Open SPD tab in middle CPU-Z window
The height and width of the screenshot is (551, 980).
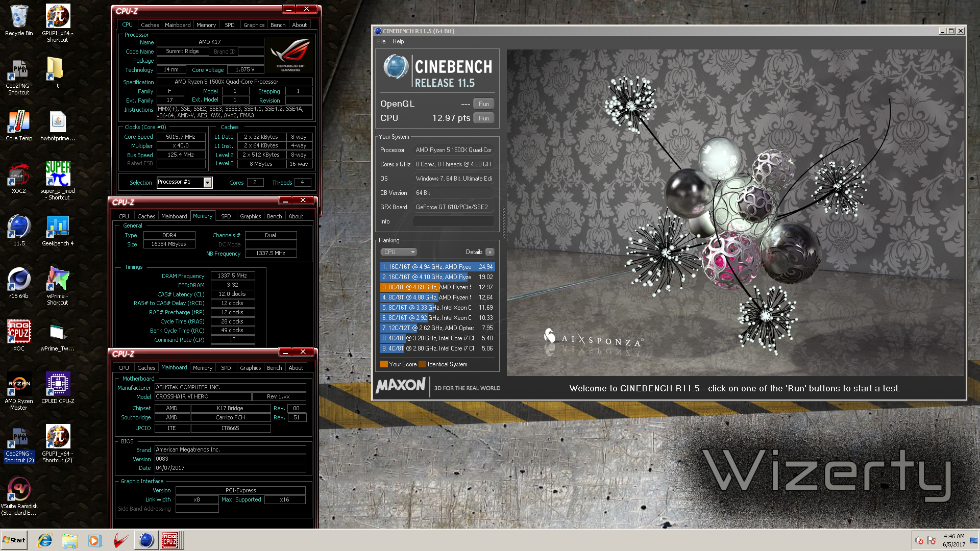(x=226, y=216)
